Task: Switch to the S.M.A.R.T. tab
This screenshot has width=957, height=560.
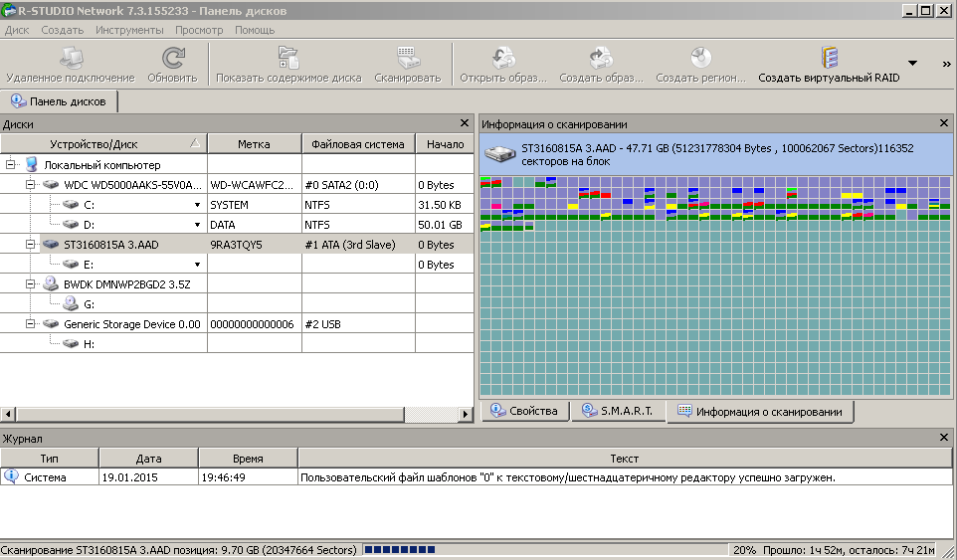Action: pos(618,411)
